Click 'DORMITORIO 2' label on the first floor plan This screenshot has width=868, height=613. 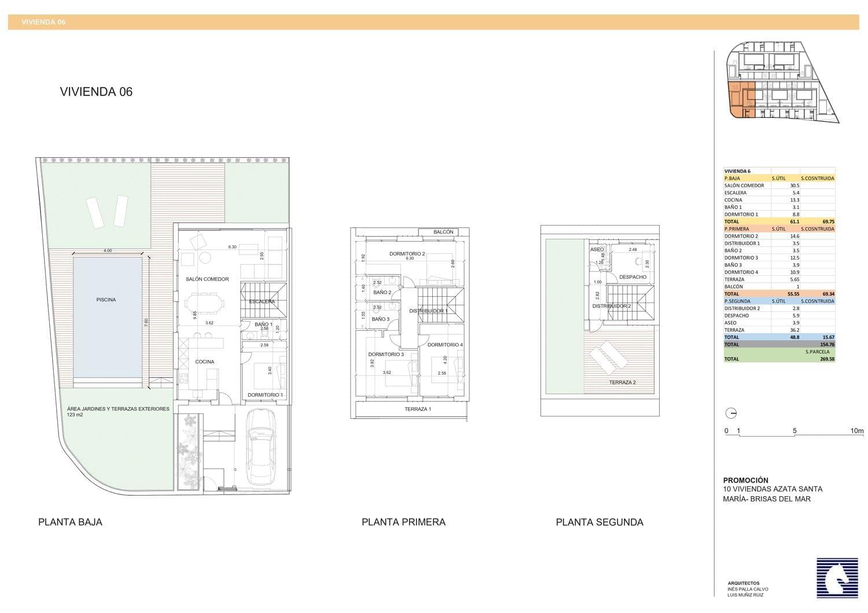[407, 253]
